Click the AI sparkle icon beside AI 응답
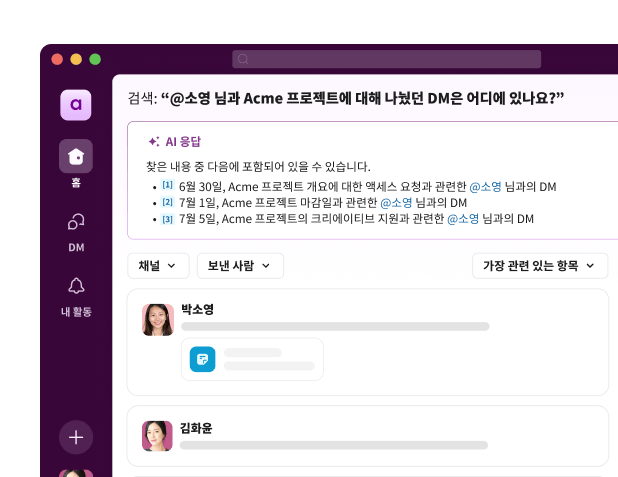The width and height of the screenshot is (618, 477). coord(154,142)
